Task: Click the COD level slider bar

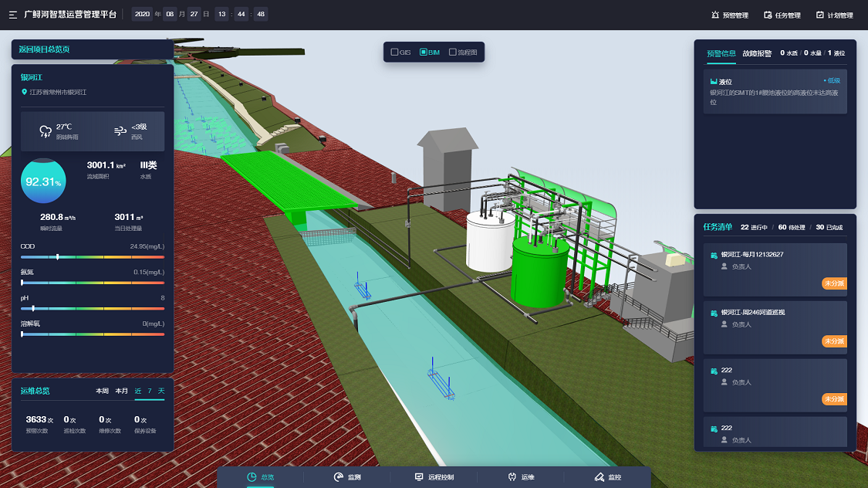Action: pyautogui.click(x=93, y=257)
